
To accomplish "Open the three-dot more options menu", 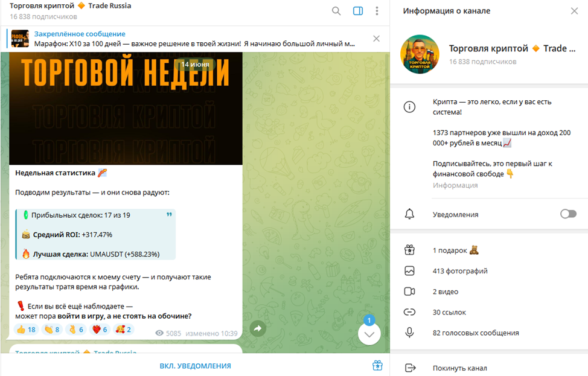I will pyautogui.click(x=377, y=11).
